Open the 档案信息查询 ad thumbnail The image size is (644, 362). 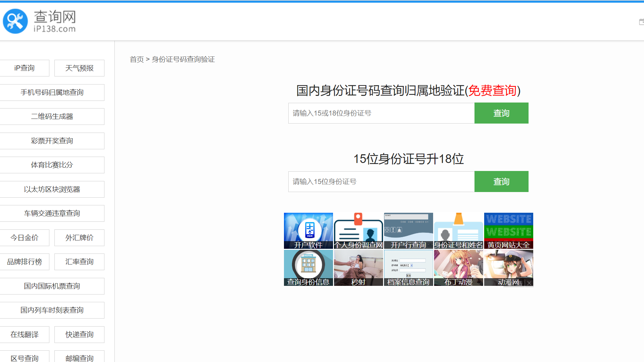pos(408,268)
